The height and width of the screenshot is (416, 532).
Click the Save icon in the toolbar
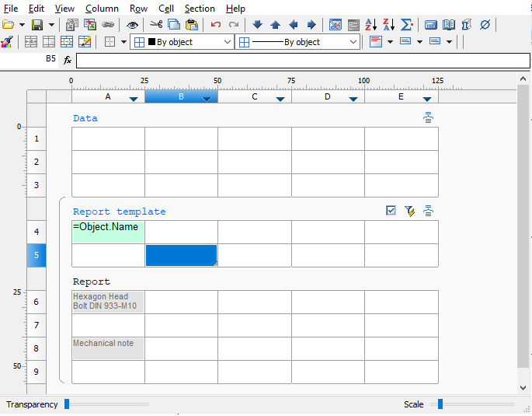[x=37, y=25]
